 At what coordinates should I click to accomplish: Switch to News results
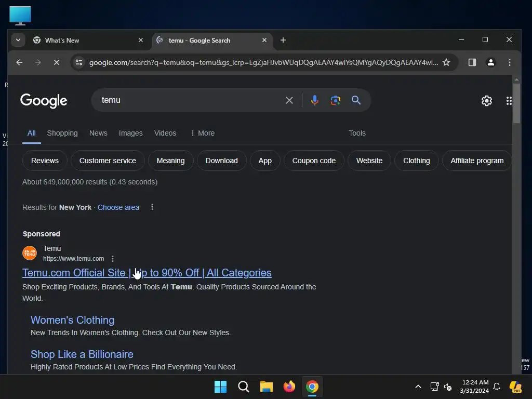point(98,133)
